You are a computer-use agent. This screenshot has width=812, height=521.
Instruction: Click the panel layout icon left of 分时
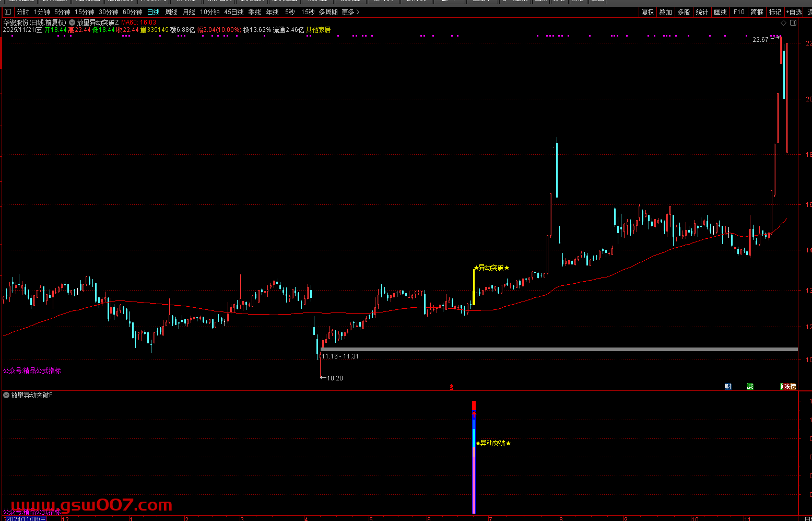7,12
